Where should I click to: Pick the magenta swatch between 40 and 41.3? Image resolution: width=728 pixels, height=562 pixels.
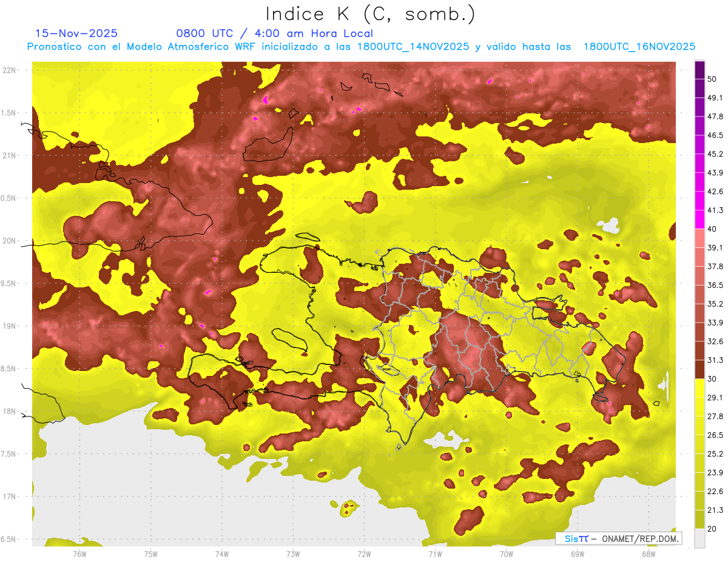click(x=699, y=219)
